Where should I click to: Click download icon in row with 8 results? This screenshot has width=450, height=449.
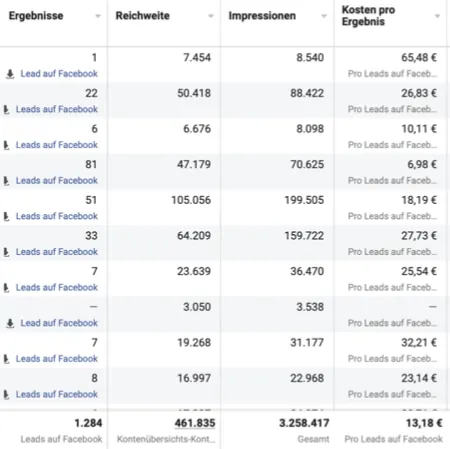tap(6, 394)
